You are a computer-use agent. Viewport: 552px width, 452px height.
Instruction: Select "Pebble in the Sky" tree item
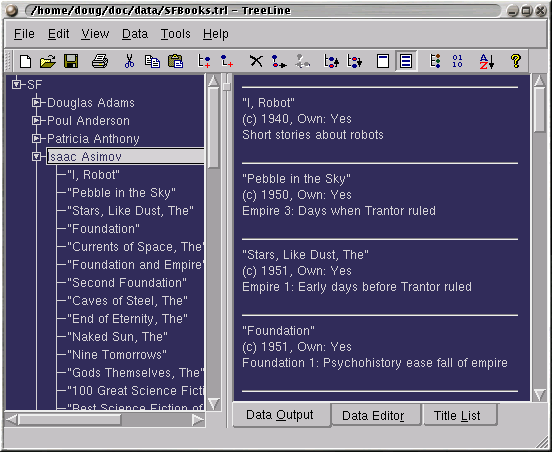pos(121,193)
